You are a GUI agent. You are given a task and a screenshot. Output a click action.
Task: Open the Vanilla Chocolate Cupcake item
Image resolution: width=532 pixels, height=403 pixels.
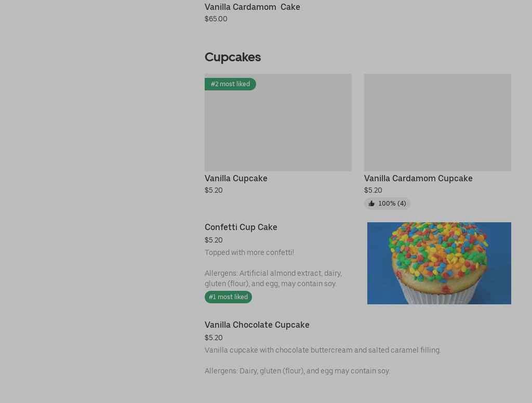[x=257, y=325]
